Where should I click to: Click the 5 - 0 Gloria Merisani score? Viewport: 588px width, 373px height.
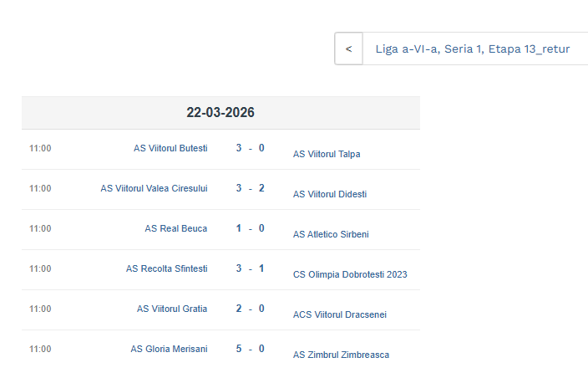click(250, 349)
